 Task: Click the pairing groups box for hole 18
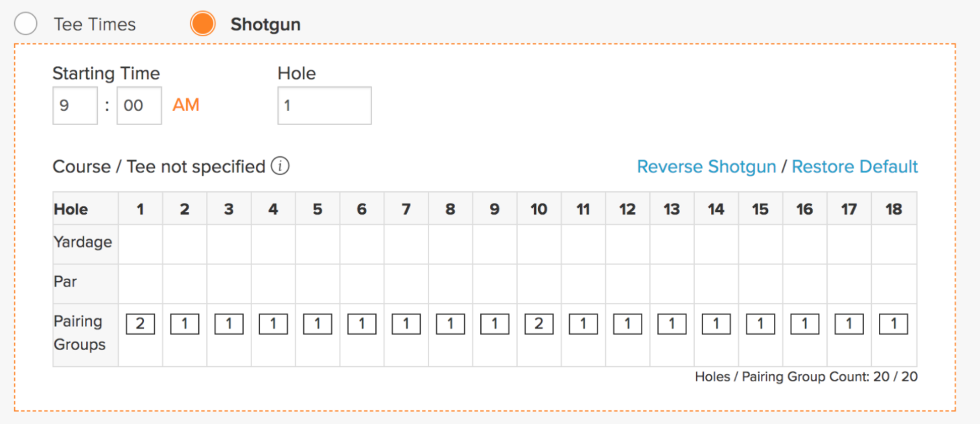click(x=894, y=324)
